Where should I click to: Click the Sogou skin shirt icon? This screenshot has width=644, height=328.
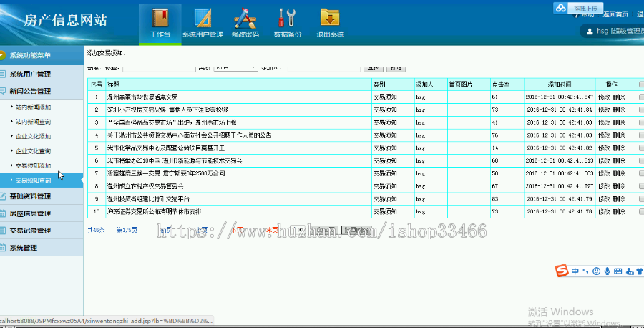tap(640, 271)
